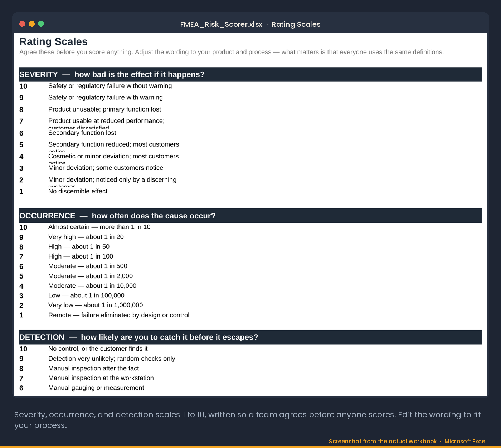Screen dimensions: 501x448
Task: Select the 'Secondary function lost' cell
Action: pyautogui.click(x=82, y=133)
